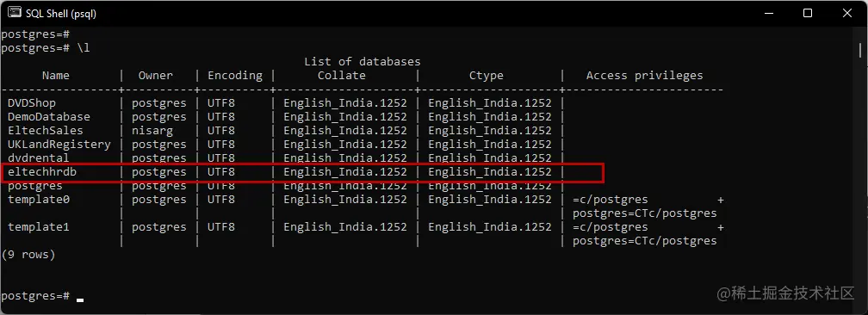This screenshot has width=868, height=315.
Task: Click =c/postgres privilege in template0 row
Action: [x=611, y=200]
